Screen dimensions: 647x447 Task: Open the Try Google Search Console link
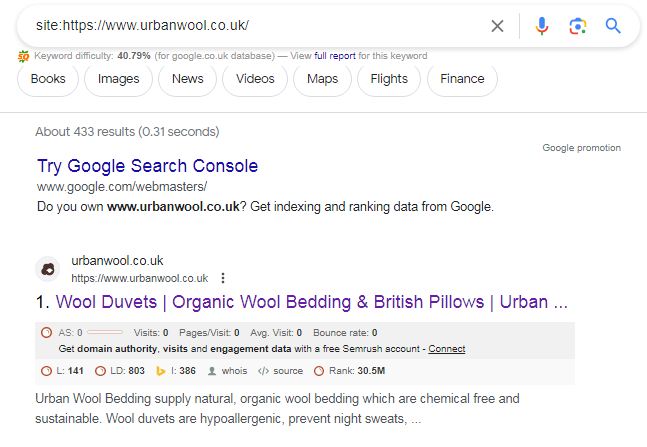click(147, 166)
